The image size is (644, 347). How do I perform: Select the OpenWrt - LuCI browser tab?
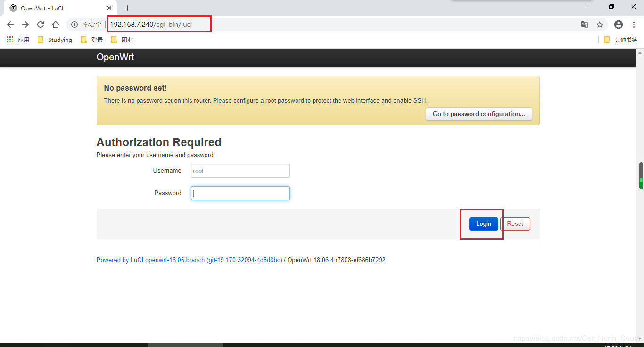(60, 8)
